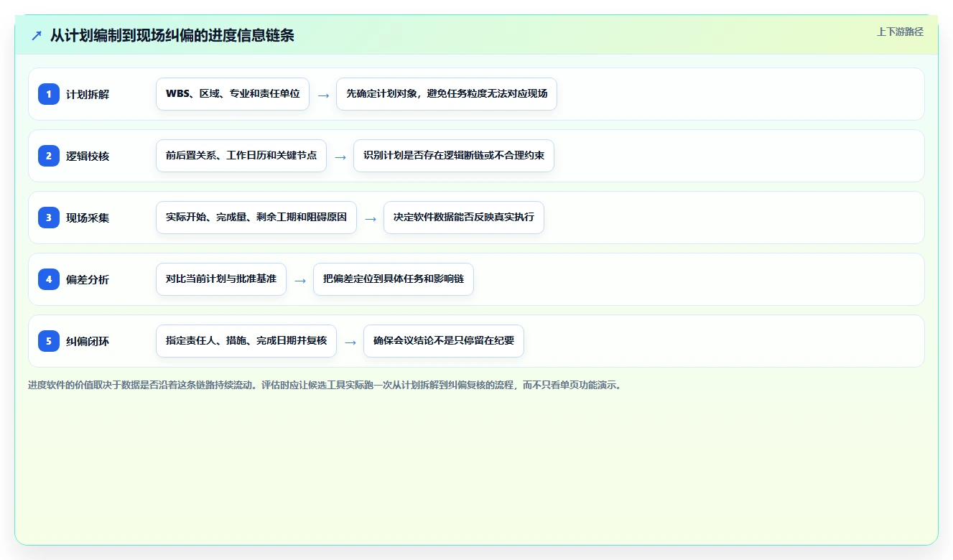This screenshot has height=560, width=953.
Task: Click the 实际开始、完成量、剩余工期 chip
Action: (x=256, y=218)
